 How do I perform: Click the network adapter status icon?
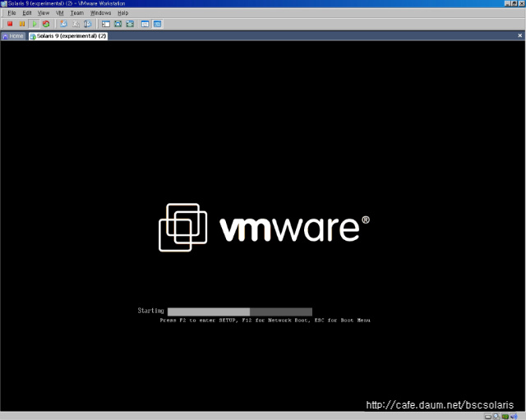point(505,417)
